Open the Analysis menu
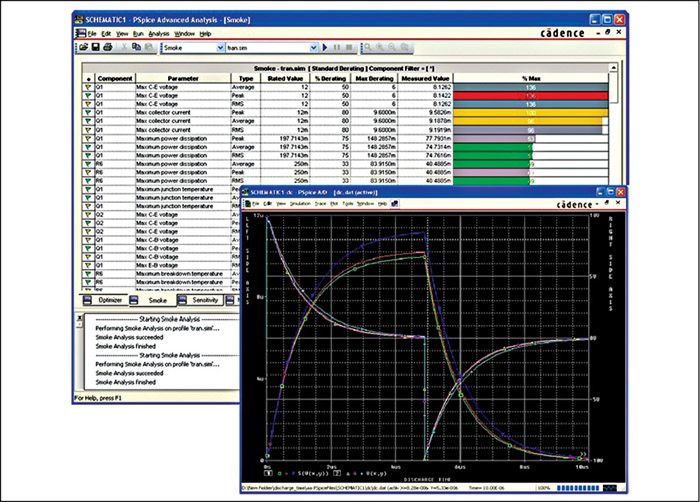Screen dimensions: 700x502 (x=158, y=34)
